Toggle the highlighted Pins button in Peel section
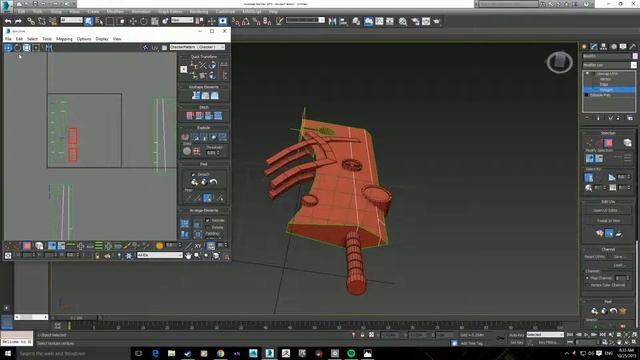 pyautogui.click(x=207, y=198)
